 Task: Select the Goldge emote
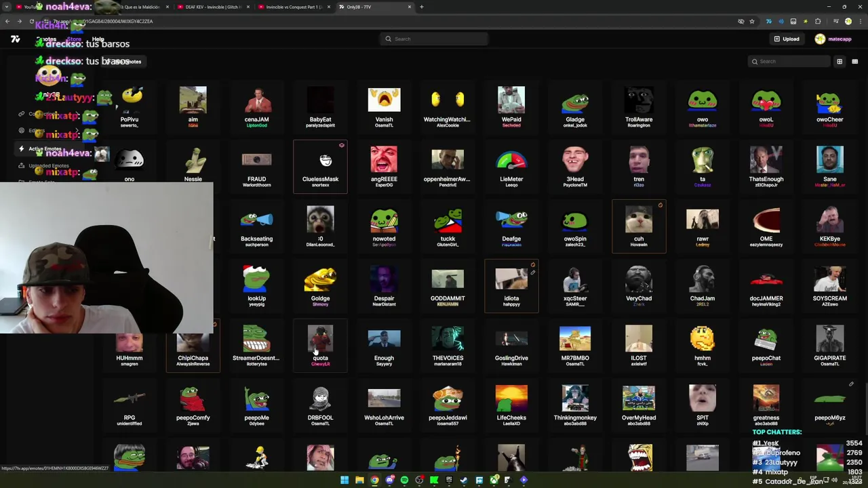click(320, 286)
